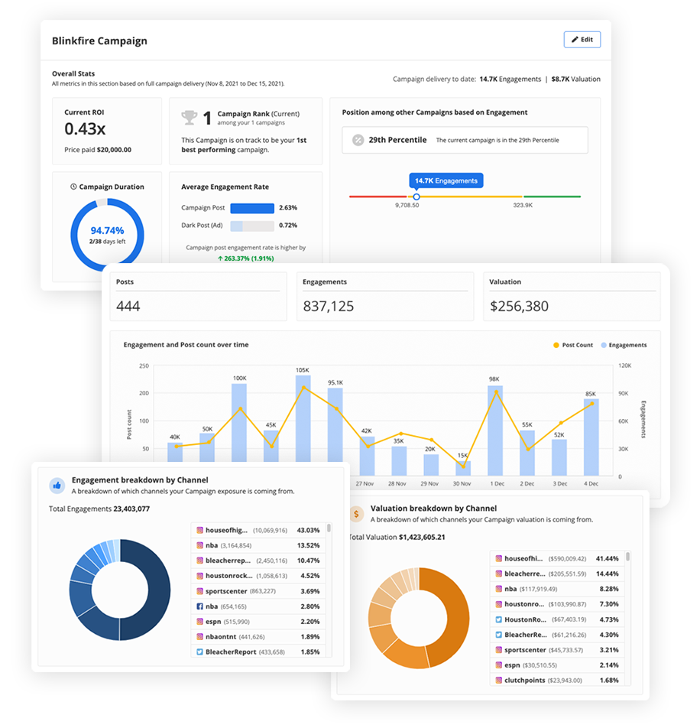700x728 pixels.
Task: Click the clock icon next to Campaign Duration
Action: coord(73,187)
